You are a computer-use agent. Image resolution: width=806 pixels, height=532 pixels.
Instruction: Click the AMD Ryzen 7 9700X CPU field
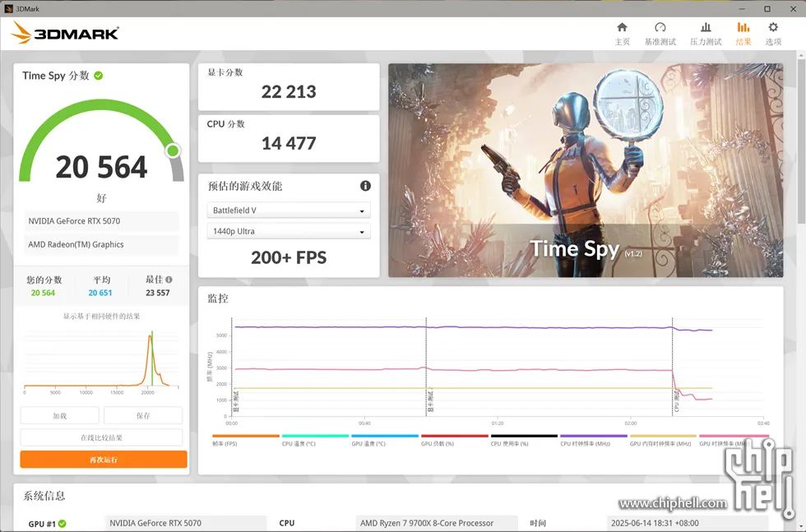(436, 523)
